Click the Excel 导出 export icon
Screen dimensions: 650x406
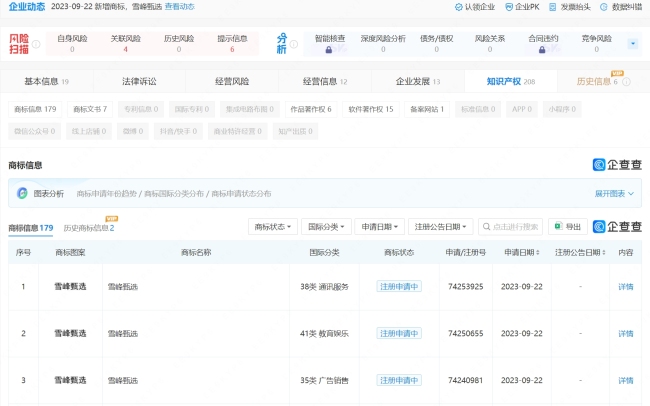558,227
